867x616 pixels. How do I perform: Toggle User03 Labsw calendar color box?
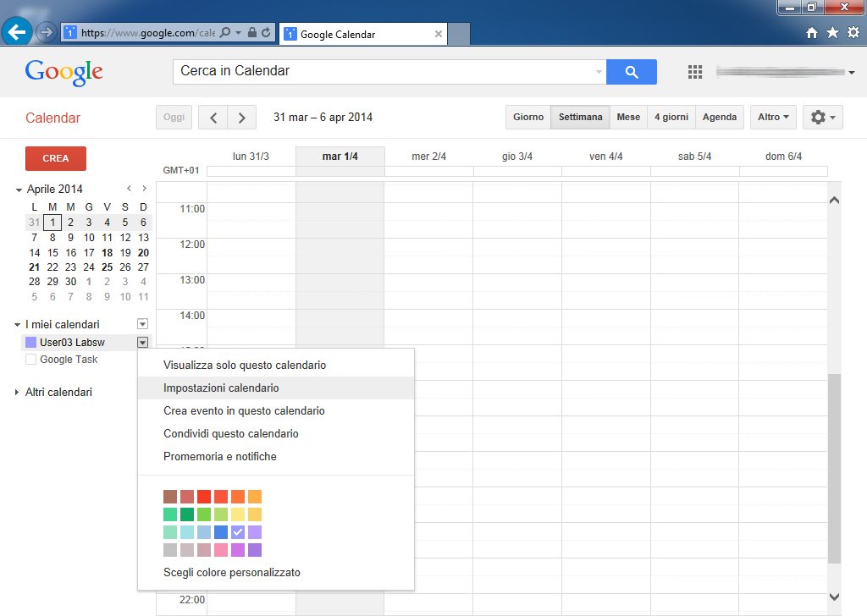click(31, 343)
